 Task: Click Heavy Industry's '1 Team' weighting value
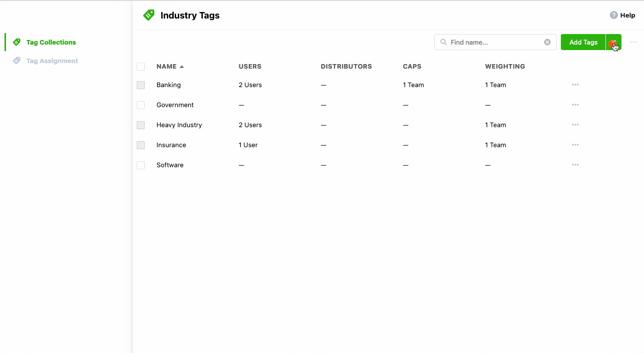495,125
